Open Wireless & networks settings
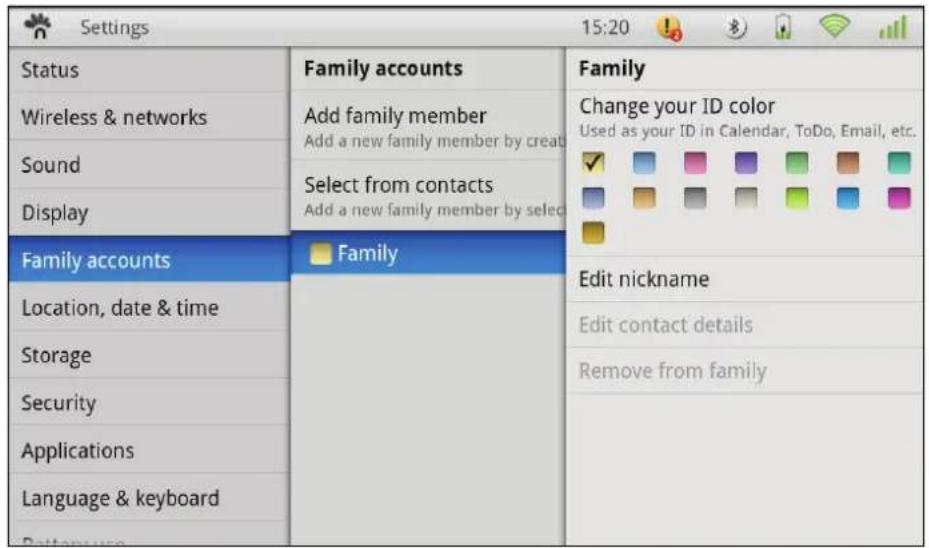 pyautogui.click(x=149, y=117)
